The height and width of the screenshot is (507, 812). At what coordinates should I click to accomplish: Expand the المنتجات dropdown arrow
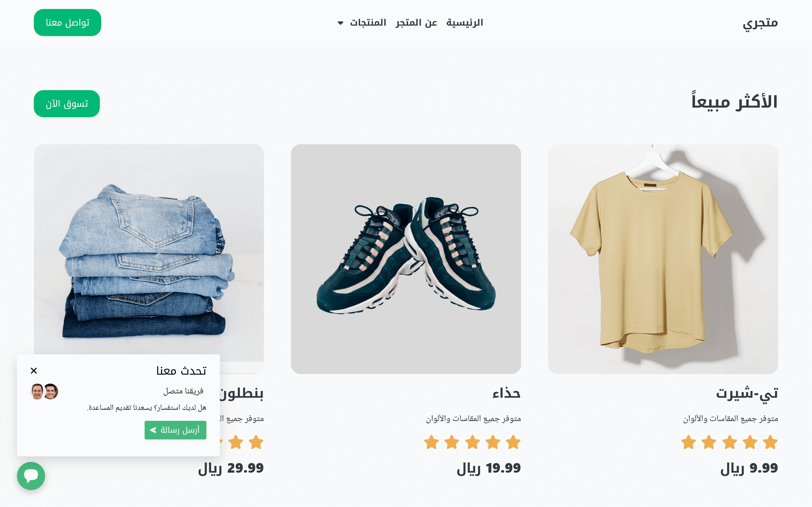(x=341, y=23)
